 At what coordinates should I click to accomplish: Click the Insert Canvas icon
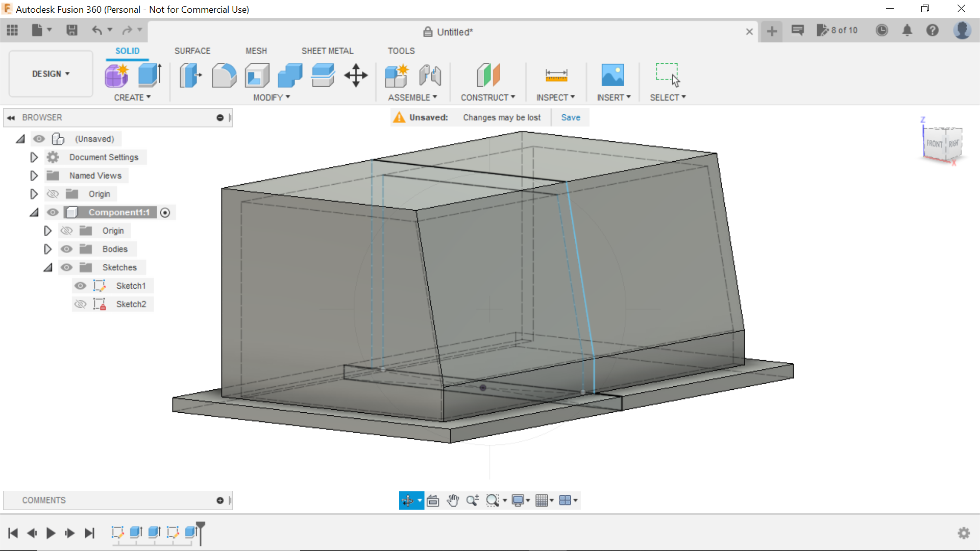point(613,75)
